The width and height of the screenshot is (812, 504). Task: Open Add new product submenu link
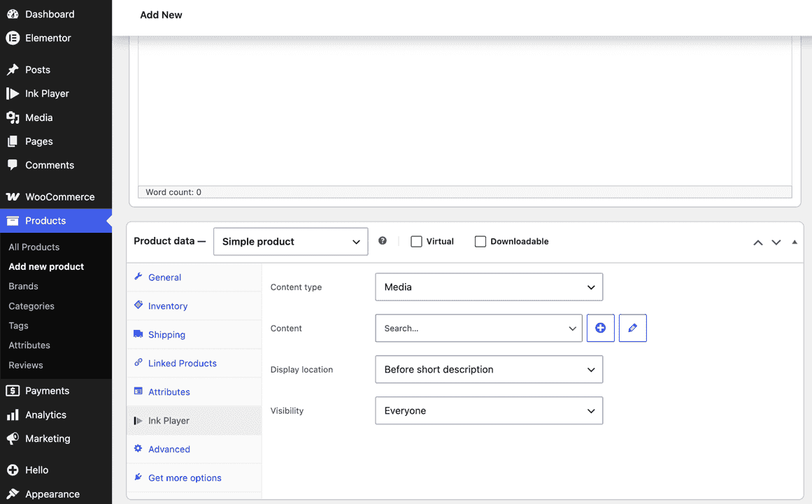46,266
